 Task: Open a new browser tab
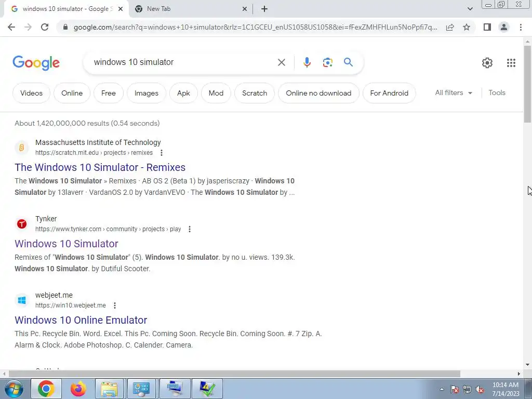click(x=264, y=9)
